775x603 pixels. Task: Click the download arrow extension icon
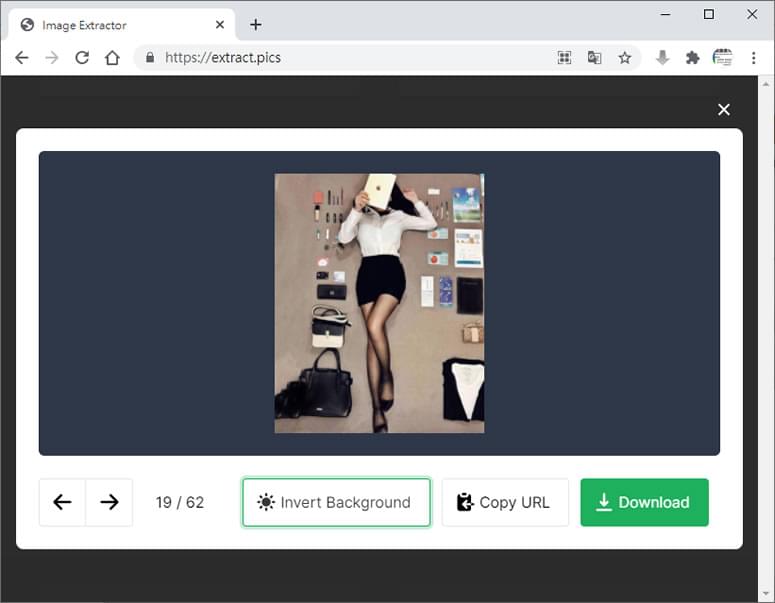662,58
